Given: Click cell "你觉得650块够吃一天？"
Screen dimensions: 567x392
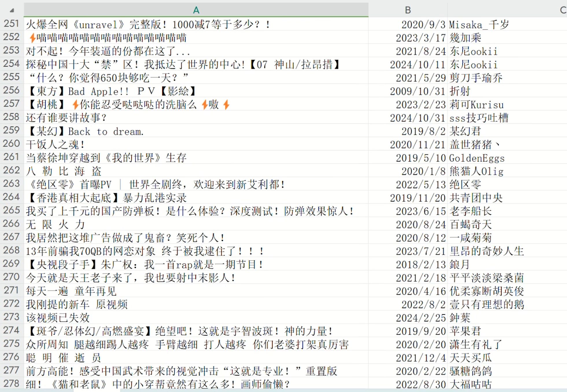Looking at the screenshot, I should coord(196,77).
